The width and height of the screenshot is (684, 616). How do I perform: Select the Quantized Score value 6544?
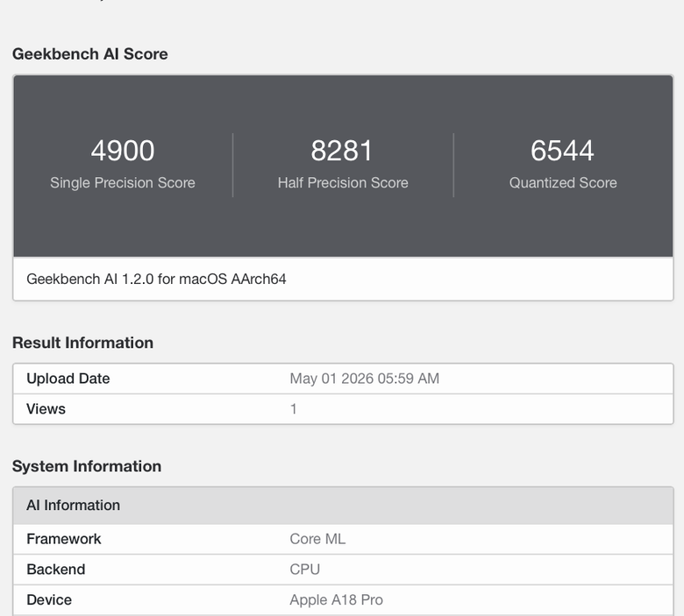click(x=562, y=151)
